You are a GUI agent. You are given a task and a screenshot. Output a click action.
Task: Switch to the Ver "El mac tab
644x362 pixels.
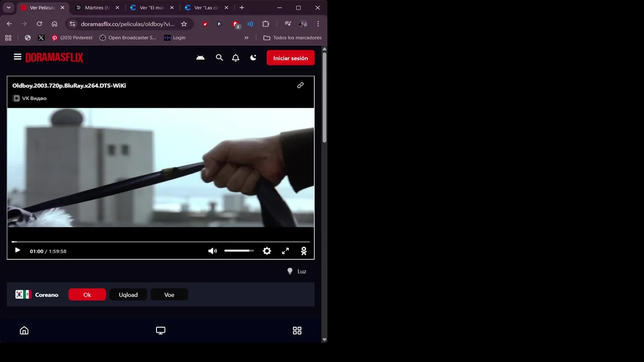coord(152,8)
